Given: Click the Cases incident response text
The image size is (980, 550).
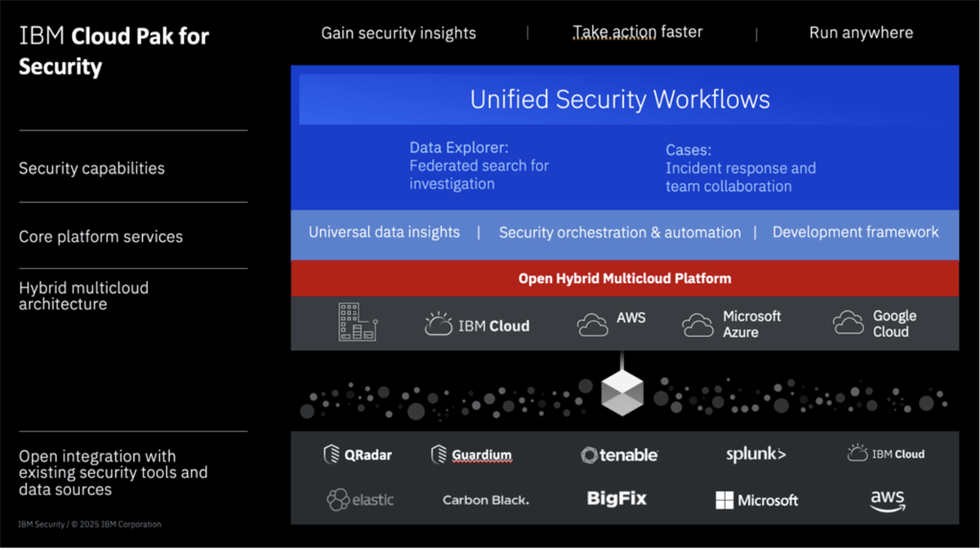Looking at the screenshot, I should point(740,168).
